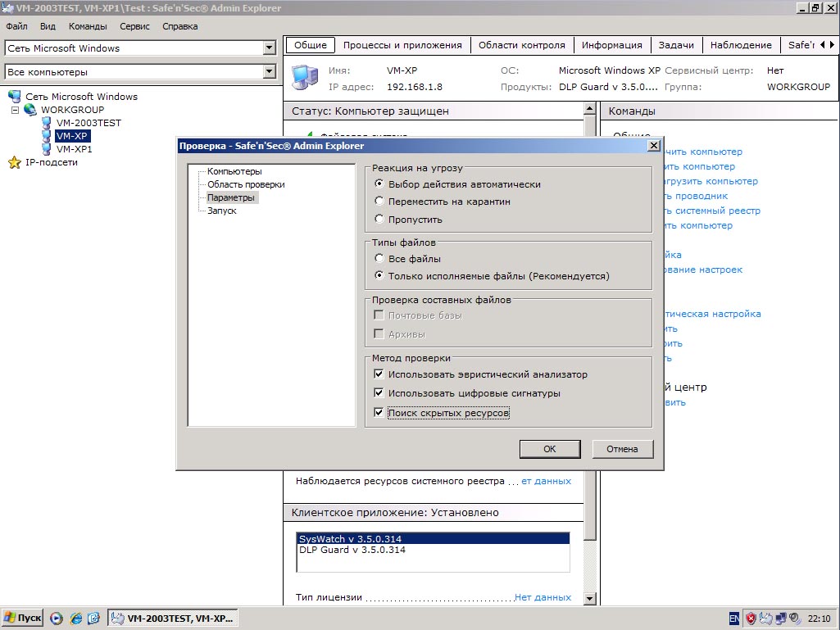Click the taskbar clock showing 22:10
Viewport: 840px width, 630px height.
tap(820, 619)
